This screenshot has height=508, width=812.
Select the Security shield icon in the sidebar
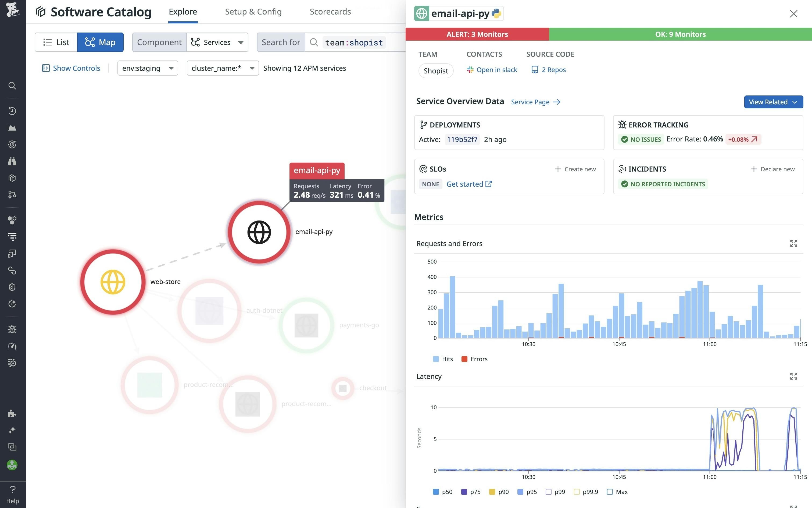coord(12,287)
